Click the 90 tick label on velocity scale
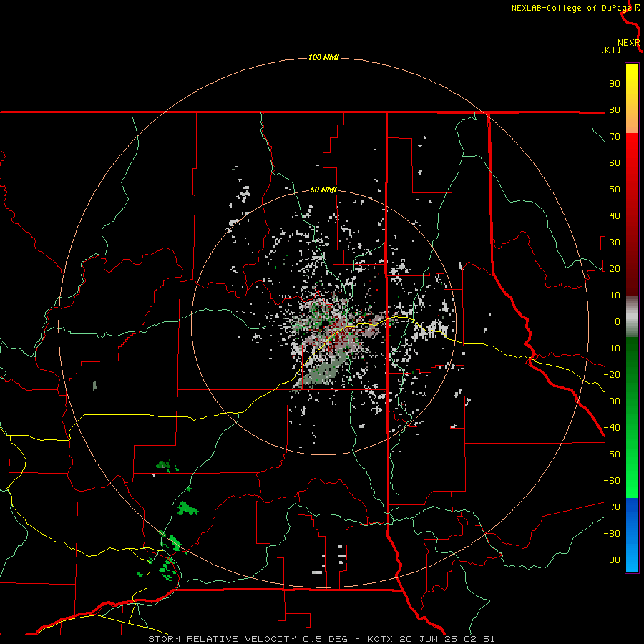 615,84
